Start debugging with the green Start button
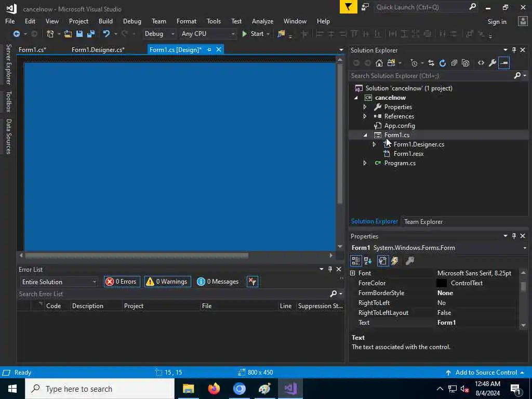The image size is (532, 399). 254,34
